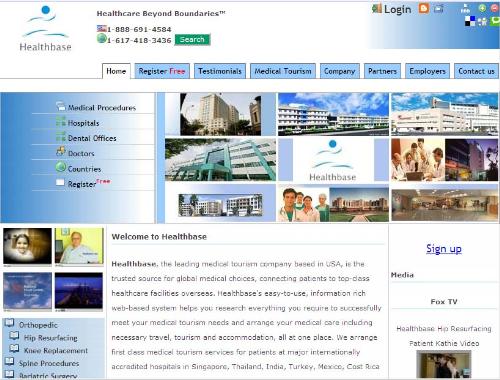Viewport: 500px width, 380px height.
Task: Click the Fox TV heading
Action: [x=444, y=302]
